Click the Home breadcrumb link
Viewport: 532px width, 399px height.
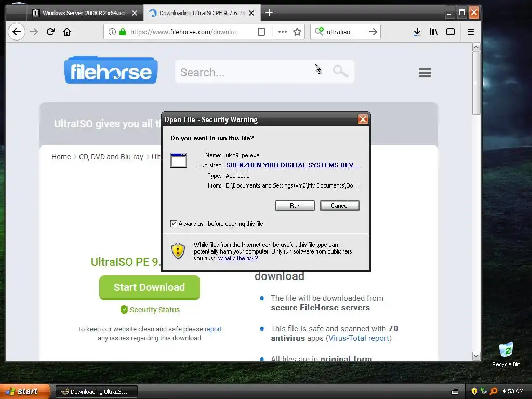point(61,157)
